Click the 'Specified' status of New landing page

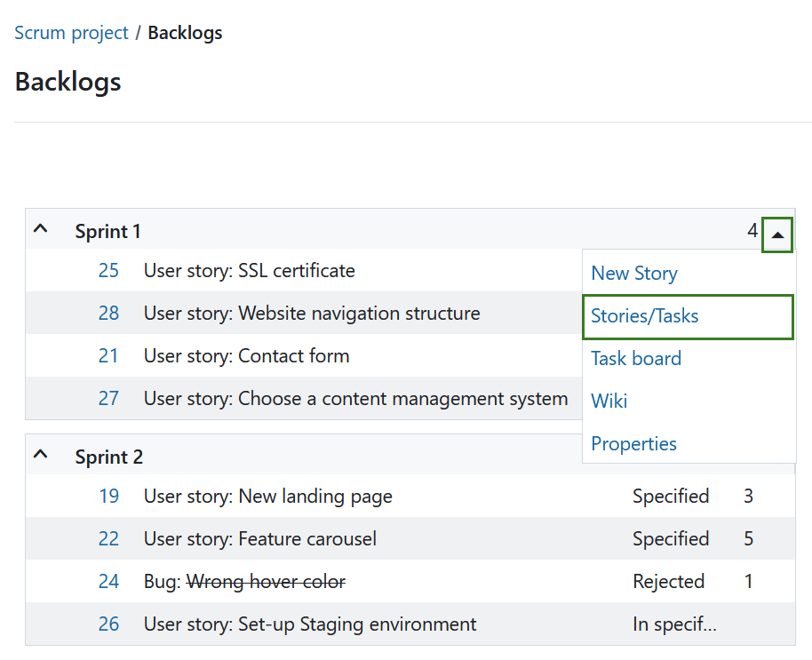tap(671, 496)
